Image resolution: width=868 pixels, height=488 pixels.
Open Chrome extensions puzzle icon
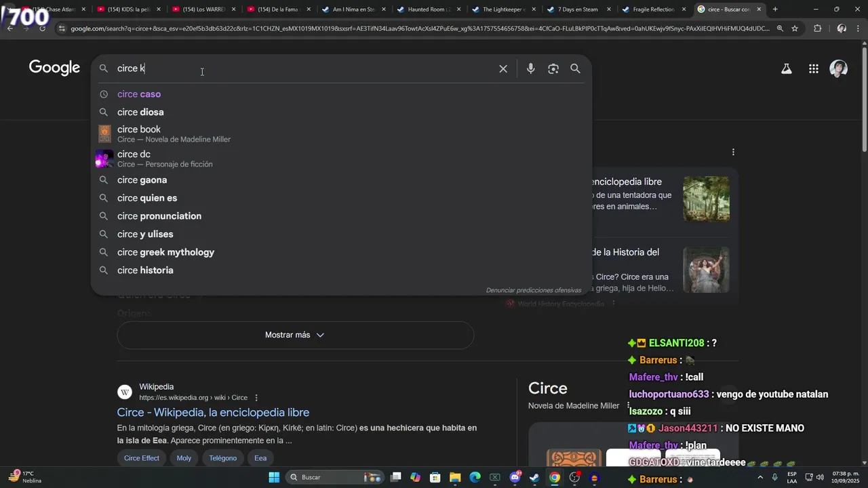(x=817, y=28)
